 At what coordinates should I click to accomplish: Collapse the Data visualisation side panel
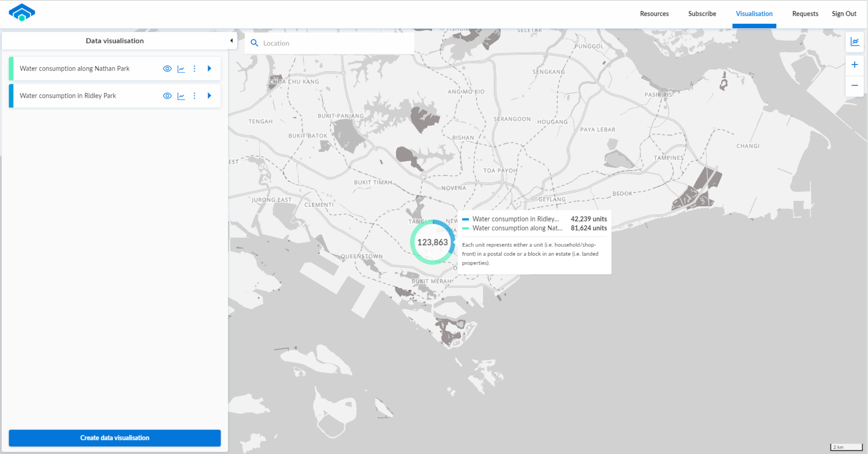(232, 40)
